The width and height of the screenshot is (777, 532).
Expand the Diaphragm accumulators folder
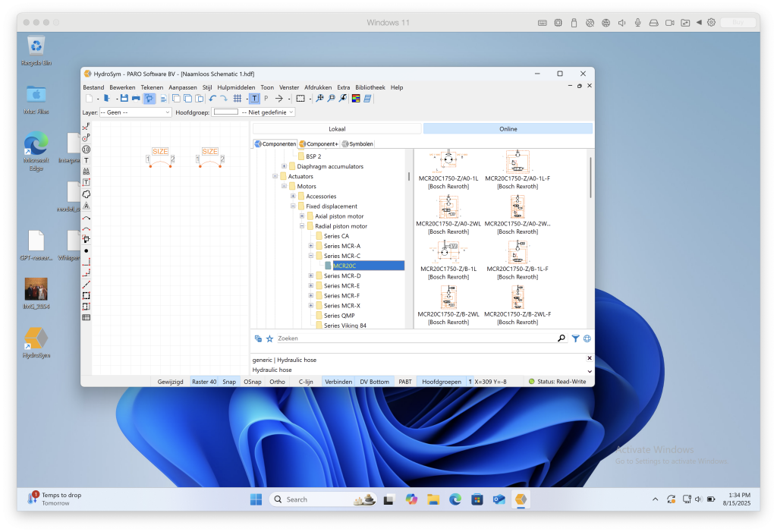[x=284, y=167]
